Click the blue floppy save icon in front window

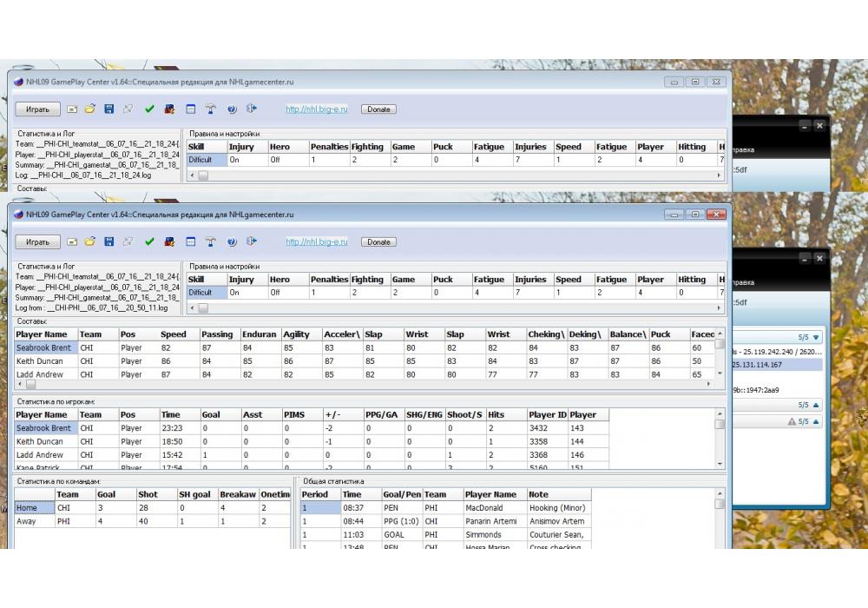click(108, 241)
